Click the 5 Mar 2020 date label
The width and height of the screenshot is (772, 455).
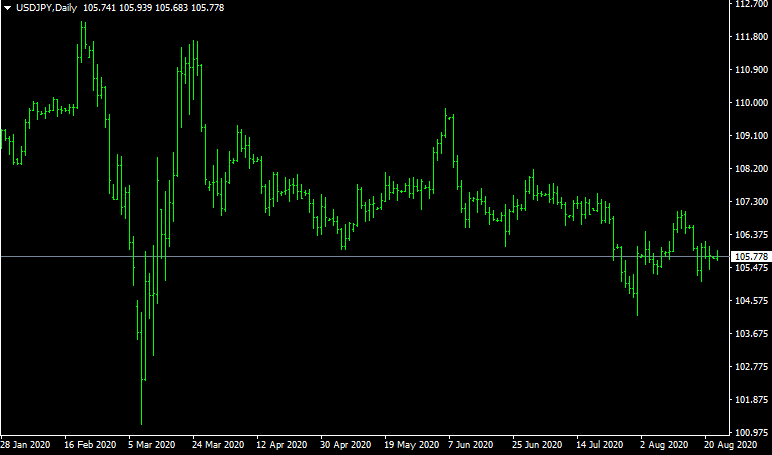[x=152, y=445]
